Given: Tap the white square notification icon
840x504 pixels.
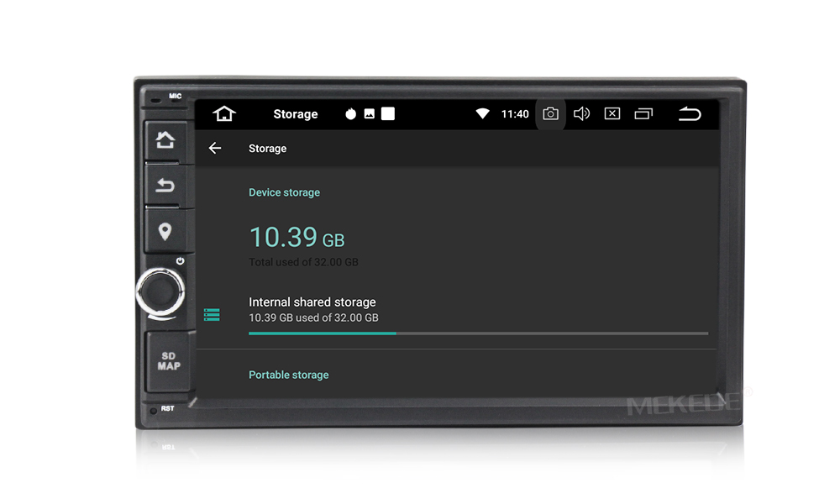Looking at the screenshot, I should coord(388,113).
